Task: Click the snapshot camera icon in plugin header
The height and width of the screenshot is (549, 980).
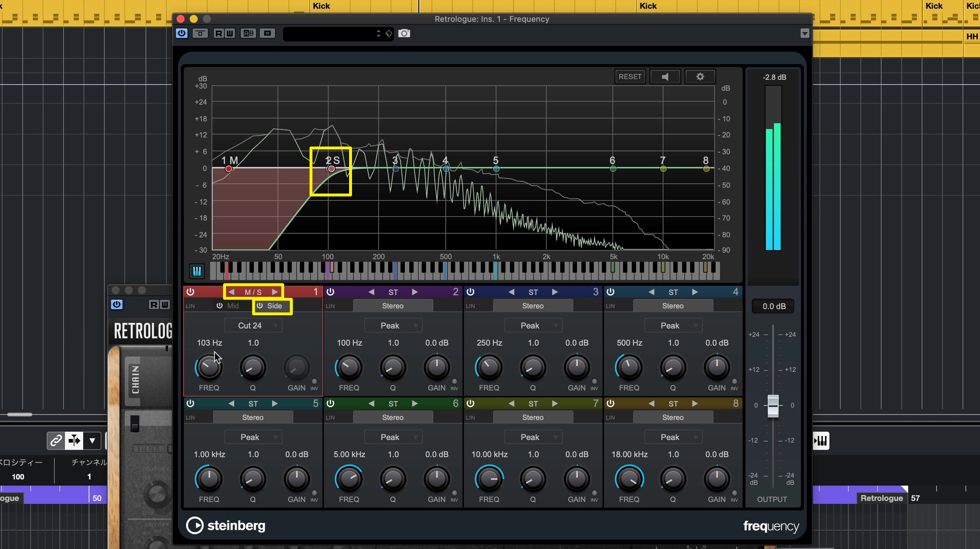Action: click(404, 33)
